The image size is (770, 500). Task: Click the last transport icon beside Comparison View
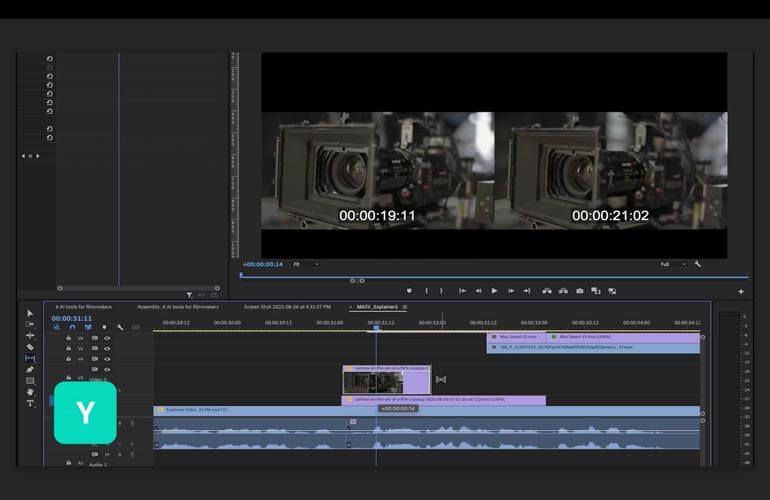(x=612, y=291)
